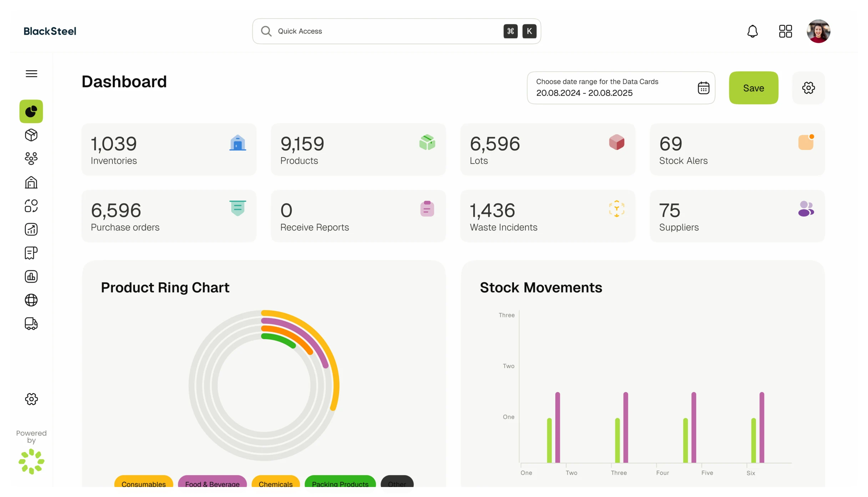Open the apps grid icon
The width and height of the screenshot is (868, 497).
(x=785, y=31)
